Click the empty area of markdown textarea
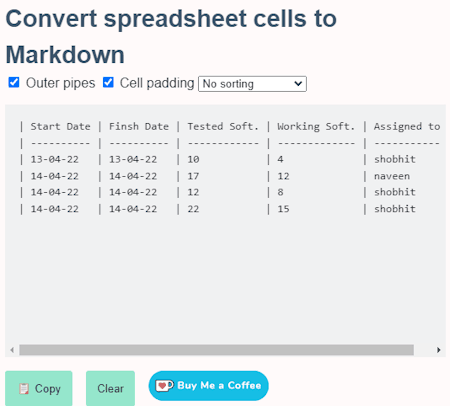The image size is (450, 406). (225, 280)
